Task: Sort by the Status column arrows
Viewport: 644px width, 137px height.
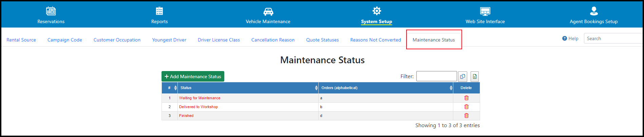Action: 316,88
